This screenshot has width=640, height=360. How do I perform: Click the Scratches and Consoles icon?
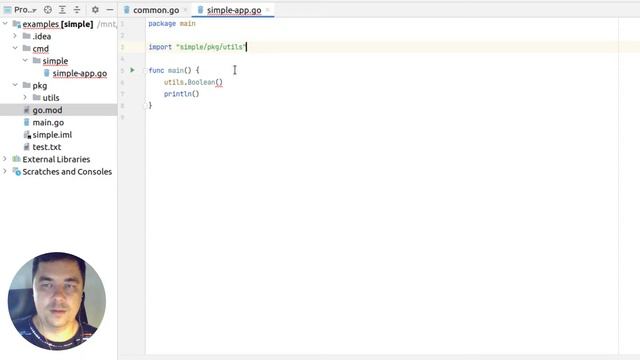click(17, 171)
